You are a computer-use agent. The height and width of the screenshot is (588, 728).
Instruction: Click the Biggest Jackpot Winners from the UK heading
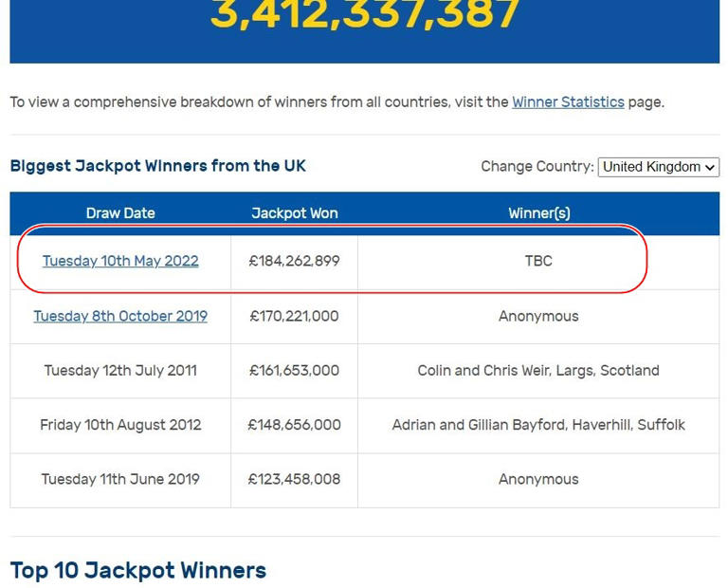pyautogui.click(x=158, y=166)
